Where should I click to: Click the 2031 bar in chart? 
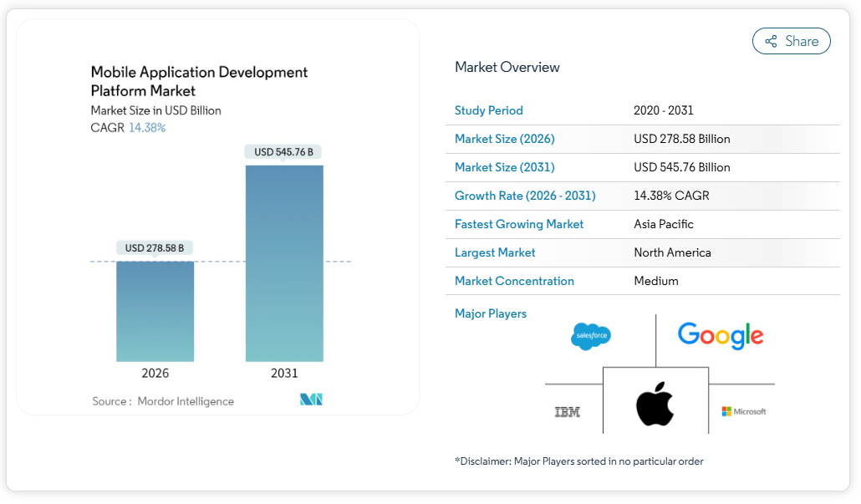pos(284,263)
